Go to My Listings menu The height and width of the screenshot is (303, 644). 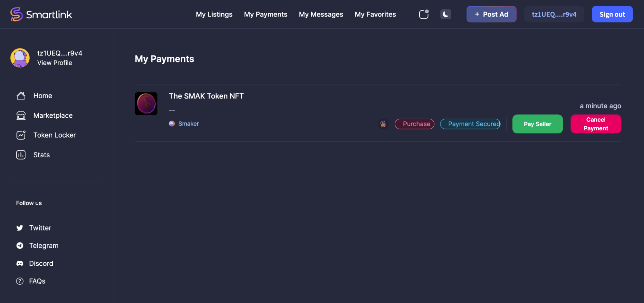tap(214, 15)
